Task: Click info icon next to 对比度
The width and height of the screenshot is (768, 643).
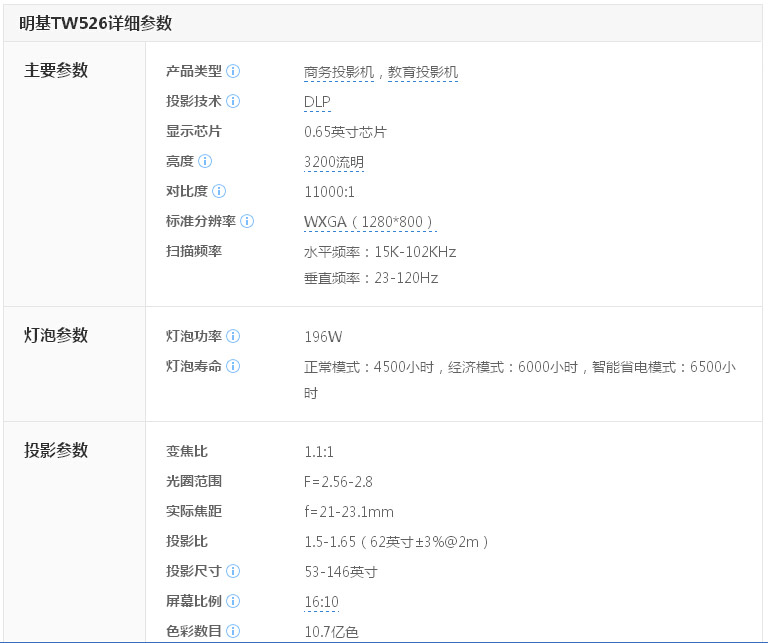Action: 219,191
